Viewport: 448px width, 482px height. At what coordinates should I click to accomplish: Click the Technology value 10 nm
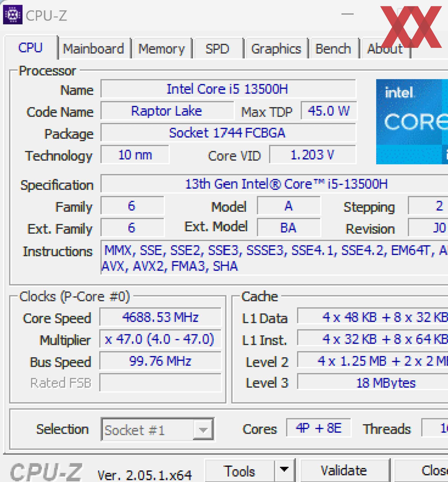135,155
